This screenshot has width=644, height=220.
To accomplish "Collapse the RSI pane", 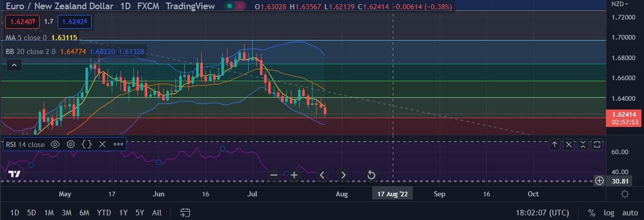I will click(x=583, y=144).
